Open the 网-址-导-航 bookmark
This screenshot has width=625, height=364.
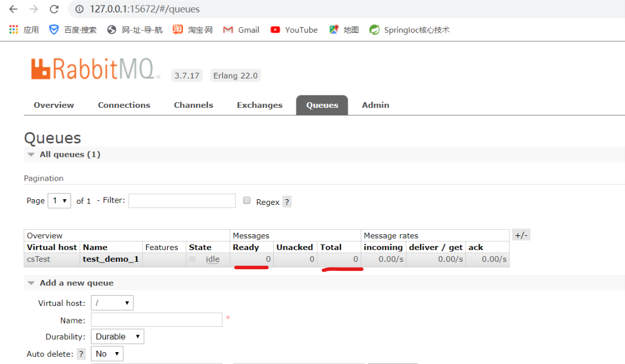tap(135, 29)
